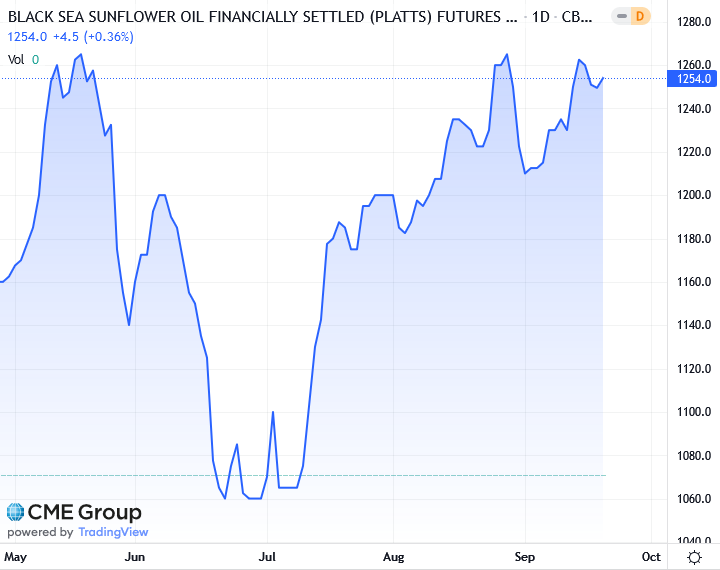Image resolution: width=720 pixels, height=570 pixels.
Task: Click the Vol indicator label
Action: pyautogui.click(x=16, y=59)
